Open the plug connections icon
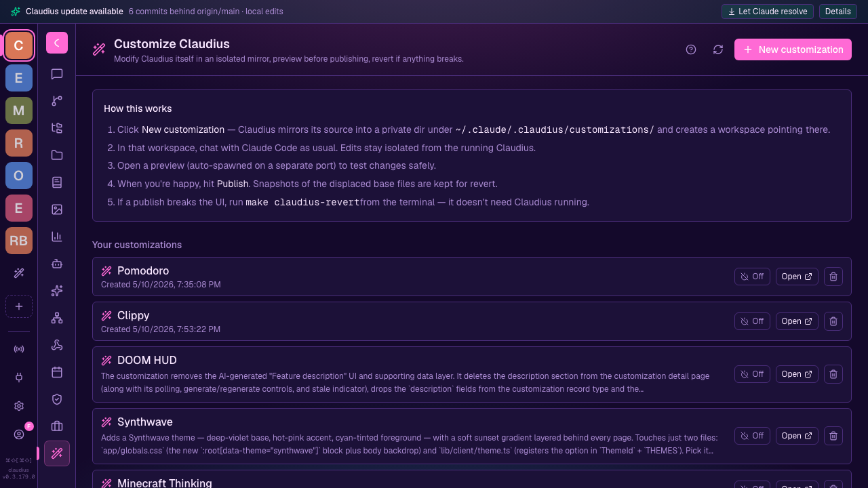The height and width of the screenshot is (488, 868). coord(19,378)
